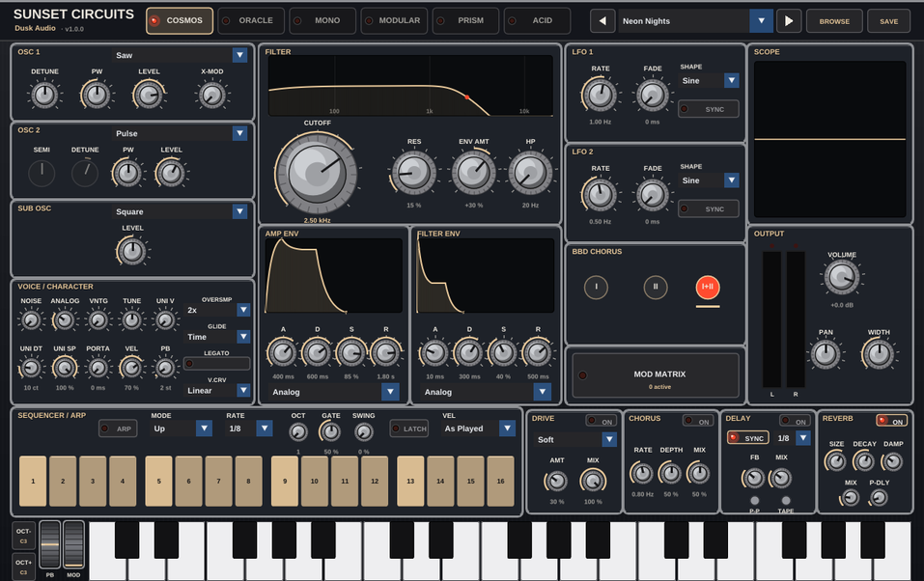Click the filter RES knob
Viewport: 924px width, 581px height.
(413, 173)
